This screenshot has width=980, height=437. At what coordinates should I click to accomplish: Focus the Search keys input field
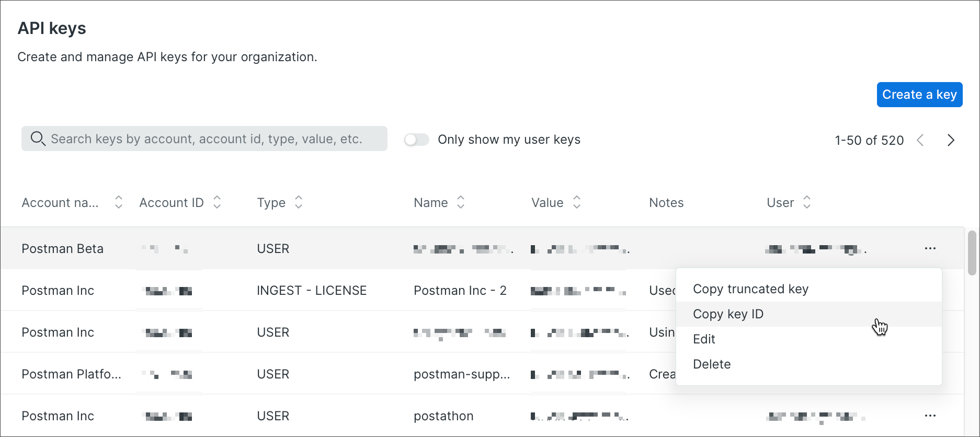(x=209, y=139)
